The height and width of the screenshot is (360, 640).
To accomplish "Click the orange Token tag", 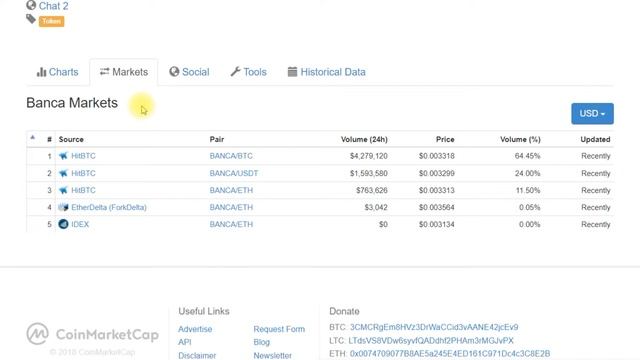I will tap(51, 21).
